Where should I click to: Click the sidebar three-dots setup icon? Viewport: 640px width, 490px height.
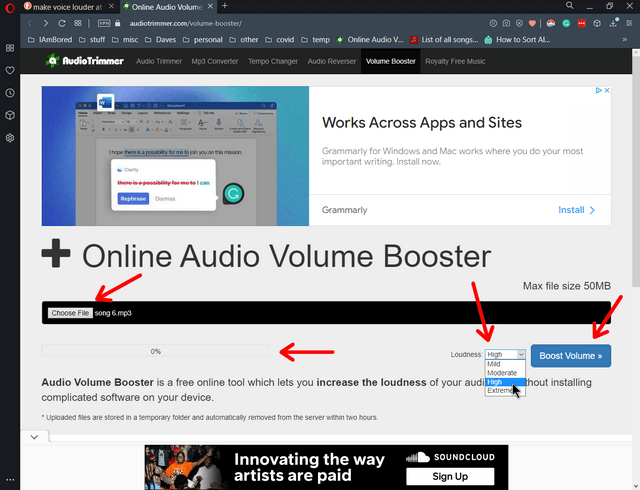click(10, 480)
